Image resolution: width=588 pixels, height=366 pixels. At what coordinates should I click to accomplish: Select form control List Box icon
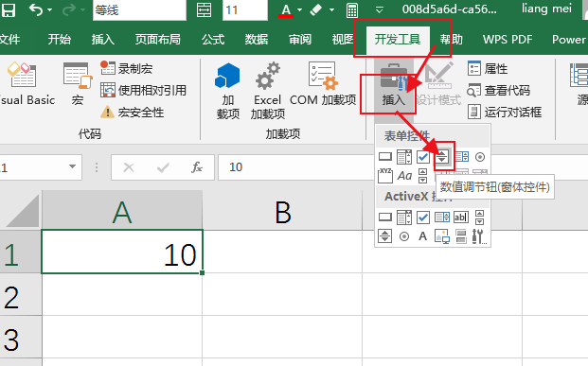(x=462, y=157)
